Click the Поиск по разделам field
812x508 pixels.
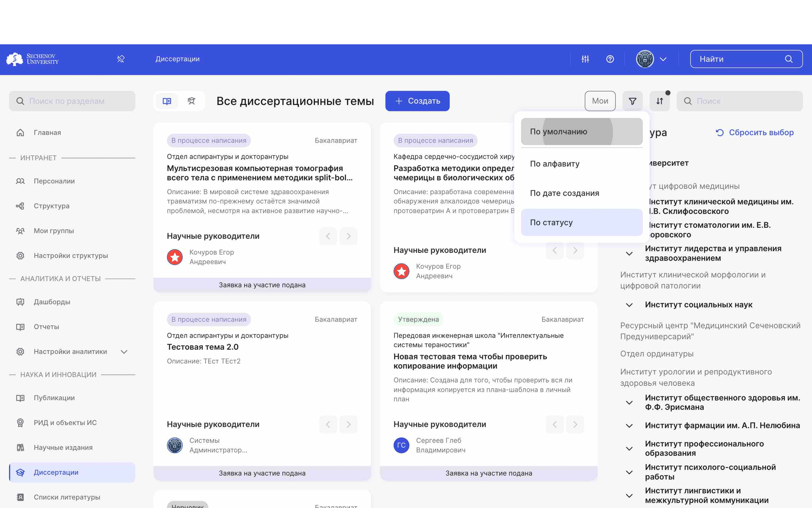[x=72, y=101]
